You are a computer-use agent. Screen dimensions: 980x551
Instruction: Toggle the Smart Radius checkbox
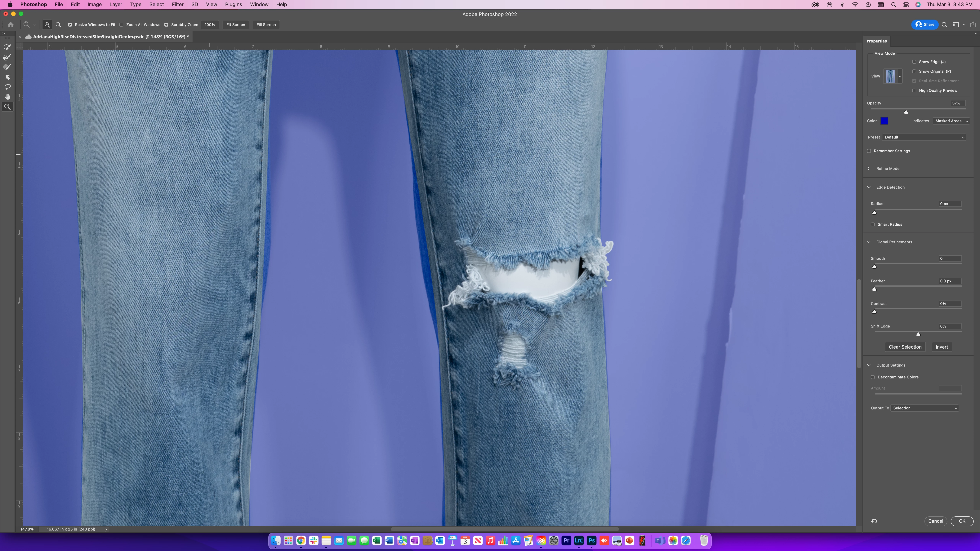873,224
